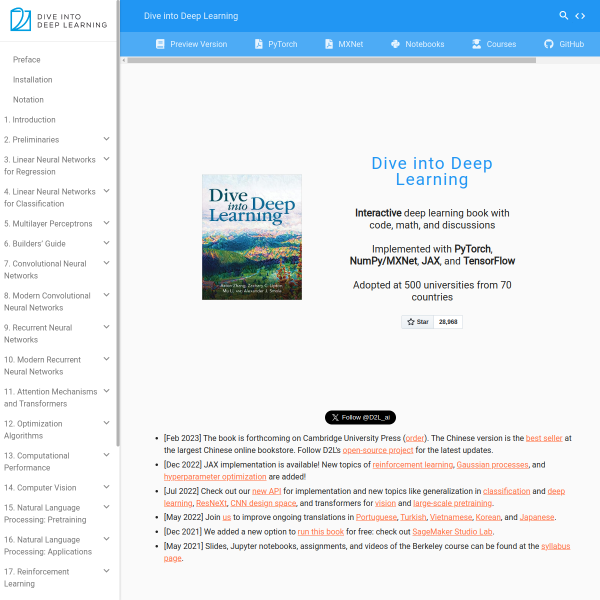Open the PyTorch tab label

[x=282, y=44]
